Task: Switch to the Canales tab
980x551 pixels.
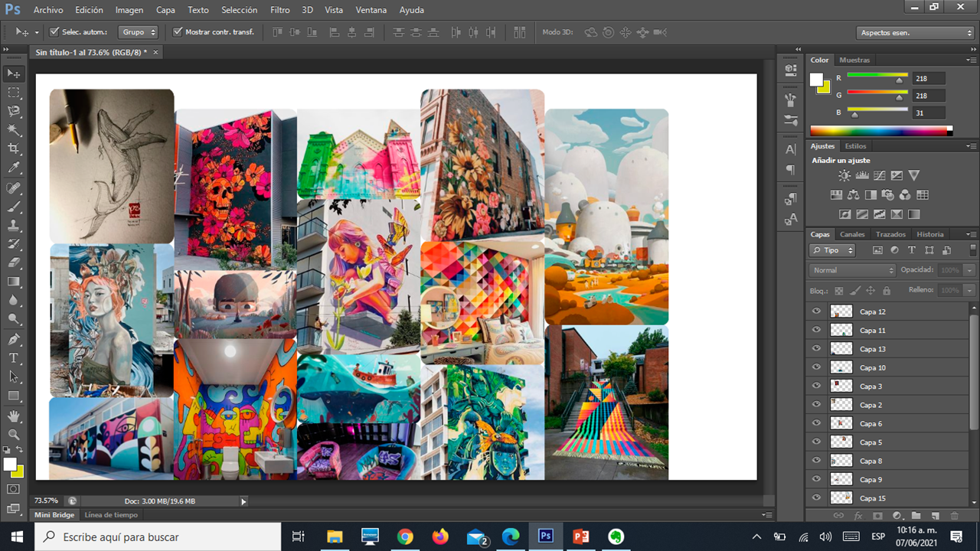Action: tap(852, 234)
